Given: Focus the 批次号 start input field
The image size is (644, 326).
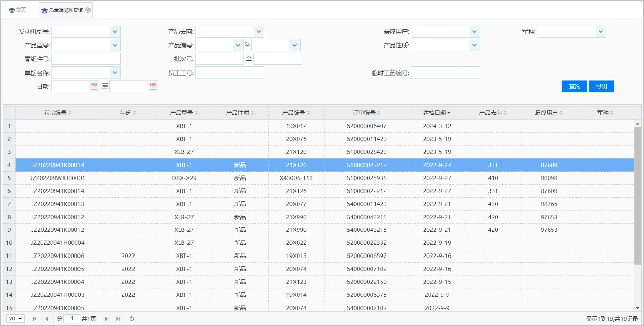Looking at the screenshot, I should 219,59.
